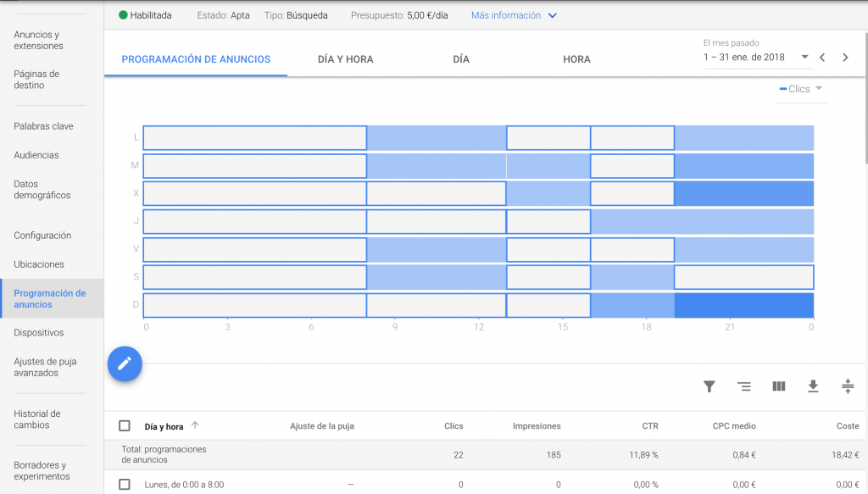Tick the header select-all checkbox

pos(125,426)
